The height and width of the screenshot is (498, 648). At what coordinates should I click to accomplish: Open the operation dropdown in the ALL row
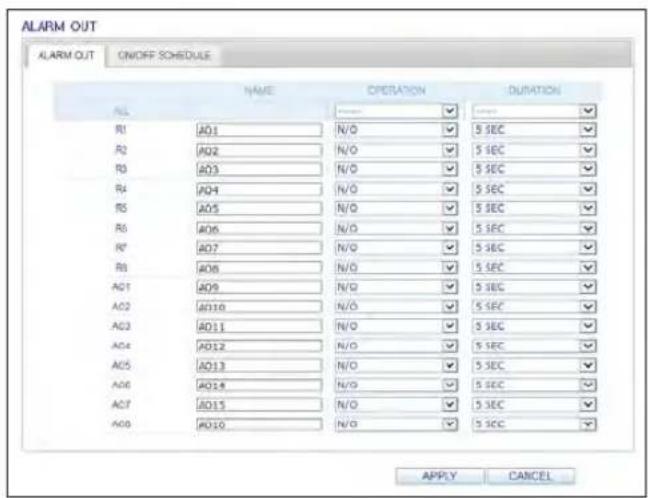click(396, 111)
